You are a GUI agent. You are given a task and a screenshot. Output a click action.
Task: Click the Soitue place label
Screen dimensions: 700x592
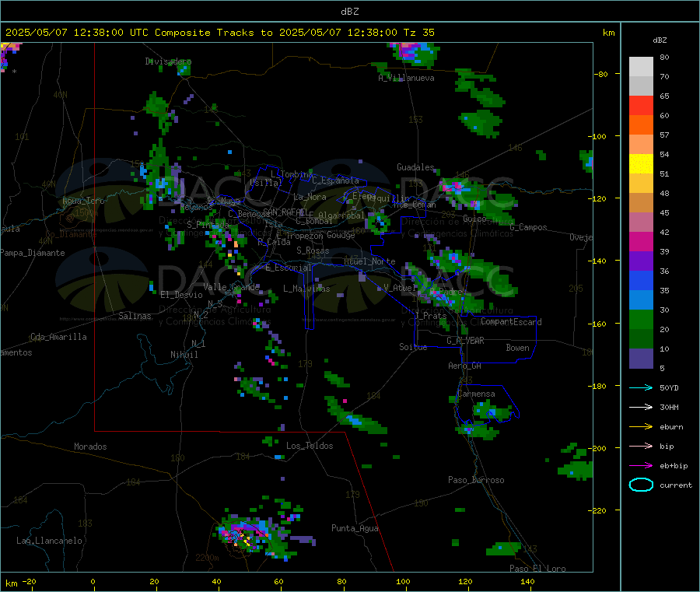(x=413, y=347)
